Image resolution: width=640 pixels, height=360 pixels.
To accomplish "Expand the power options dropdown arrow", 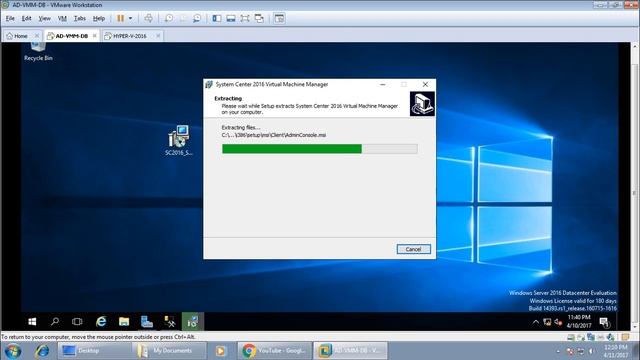I will [130, 18].
